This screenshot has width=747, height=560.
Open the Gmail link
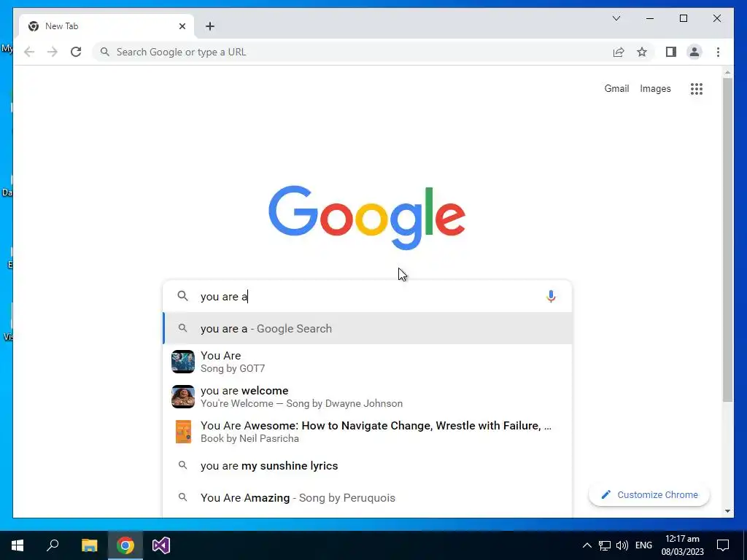[x=616, y=88]
